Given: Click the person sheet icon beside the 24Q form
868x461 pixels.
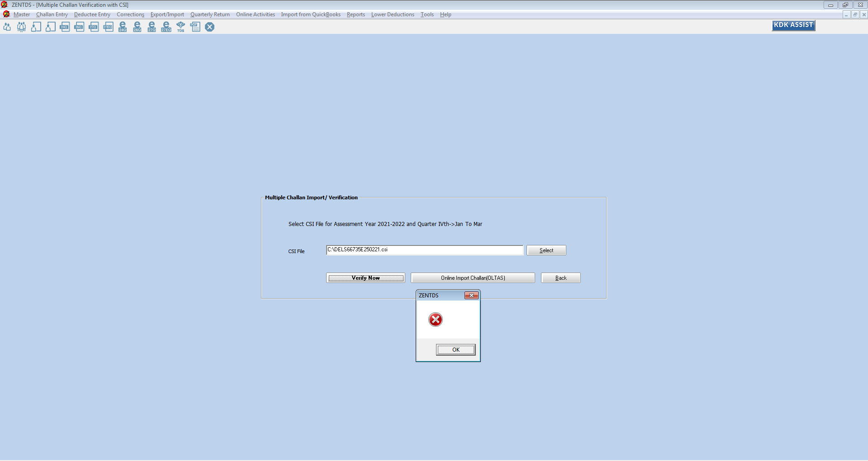Looking at the screenshot, I should pyautogui.click(x=51, y=27).
